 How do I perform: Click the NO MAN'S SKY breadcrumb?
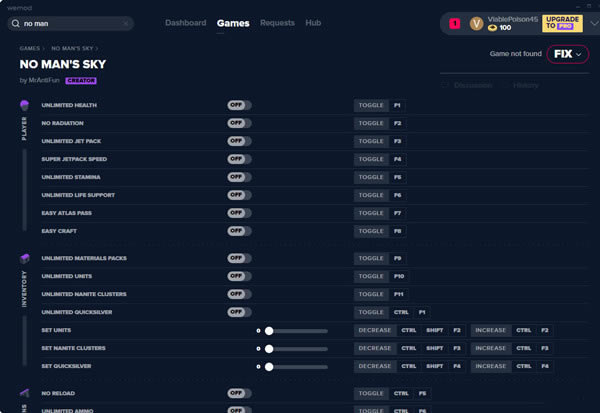coord(73,48)
